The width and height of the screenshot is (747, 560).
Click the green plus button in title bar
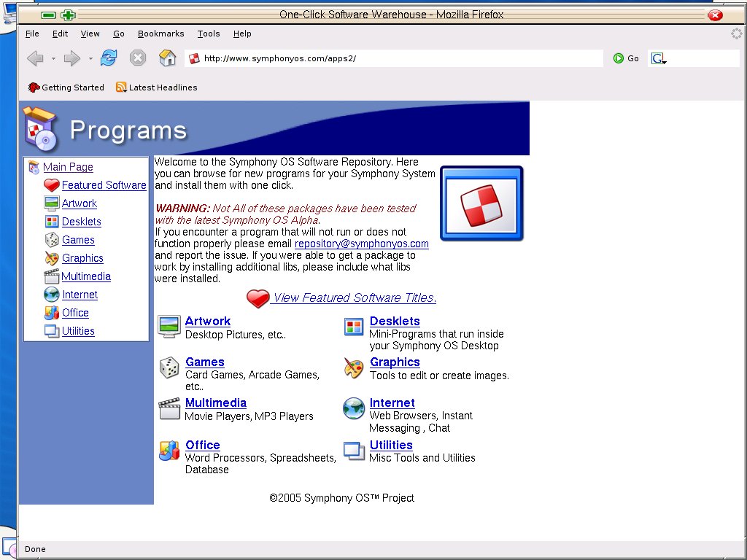pos(68,15)
